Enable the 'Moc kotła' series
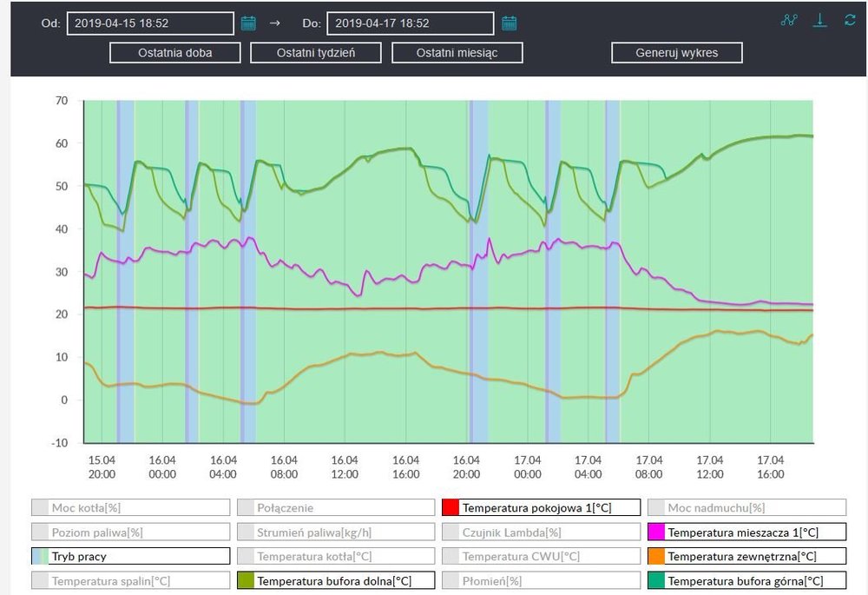The height and width of the screenshot is (595, 868). pos(130,507)
